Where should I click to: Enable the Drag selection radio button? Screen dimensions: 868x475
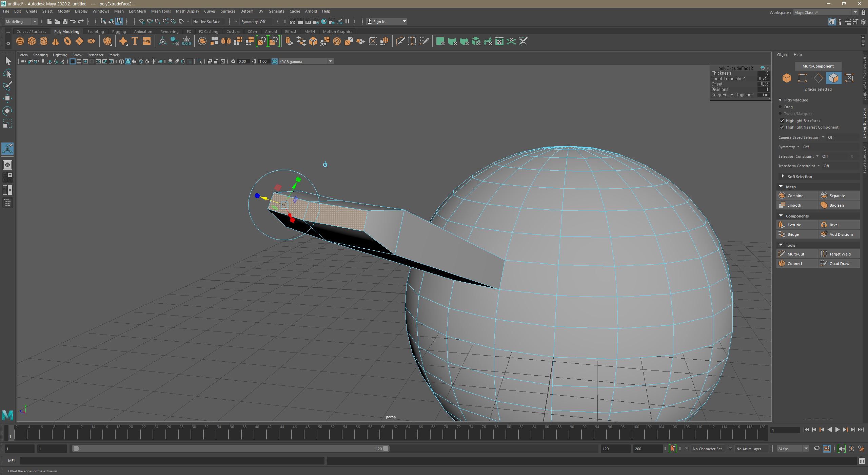tap(781, 107)
